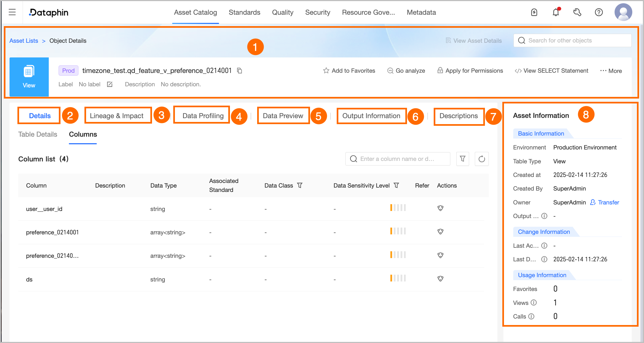Open the help question mark icon
Viewport: 644px width, 343px height.
[x=599, y=12]
